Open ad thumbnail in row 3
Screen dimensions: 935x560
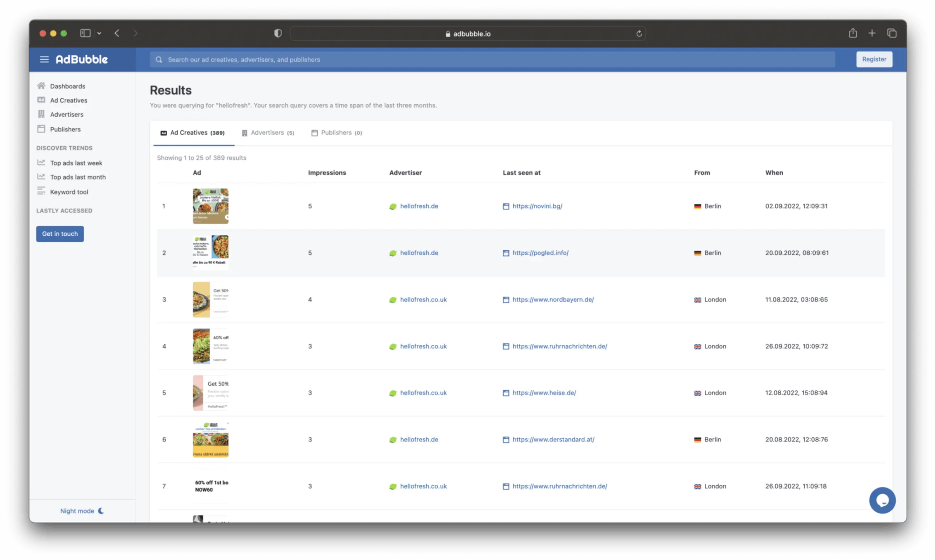click(211, 299)
